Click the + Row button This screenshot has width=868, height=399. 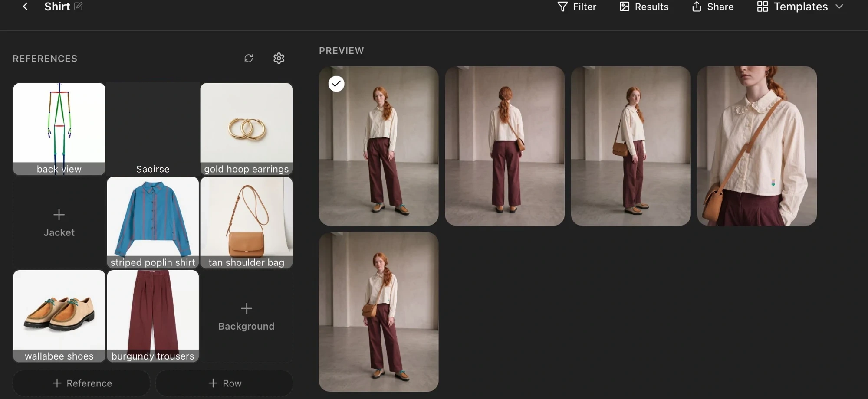224,383
